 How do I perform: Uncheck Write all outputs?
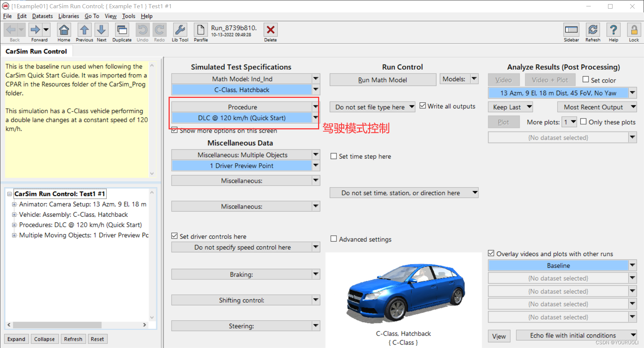click(423, 106)
